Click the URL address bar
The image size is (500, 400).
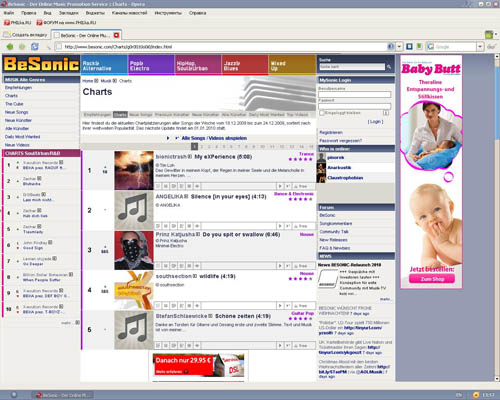click(221, 47)
